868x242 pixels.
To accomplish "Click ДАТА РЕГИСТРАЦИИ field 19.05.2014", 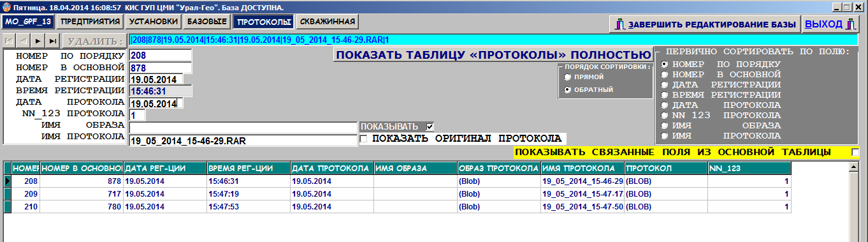I will [156, 79].
